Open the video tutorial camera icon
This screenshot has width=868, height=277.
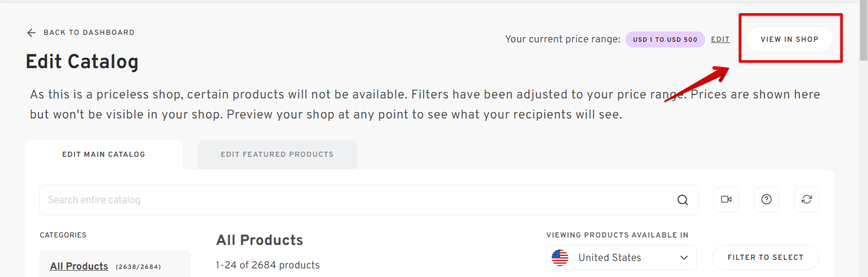(x=726, y=199)
